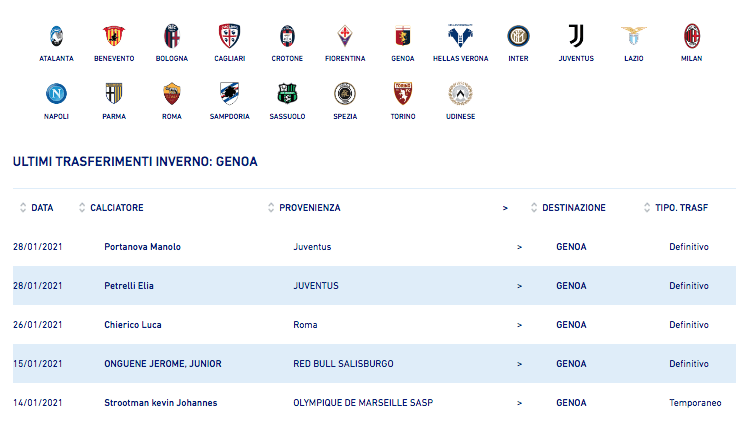
Task: Open Portanova Manolo transfer row
Action: 142,247
